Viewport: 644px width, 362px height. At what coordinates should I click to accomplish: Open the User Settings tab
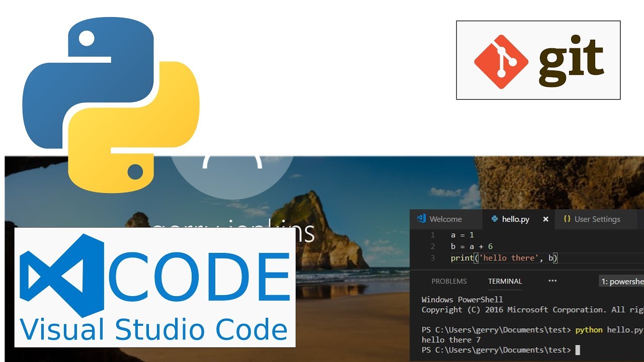(595, 219)
